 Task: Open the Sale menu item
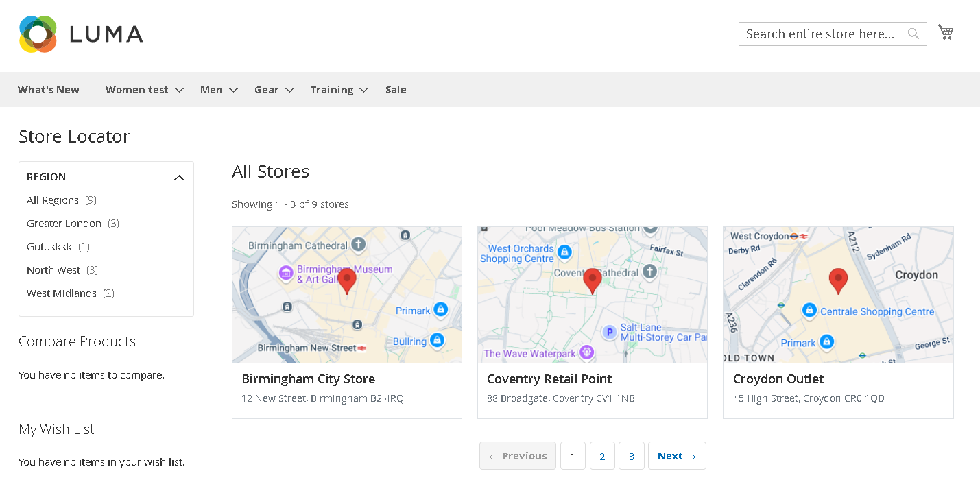click(396, 90)
